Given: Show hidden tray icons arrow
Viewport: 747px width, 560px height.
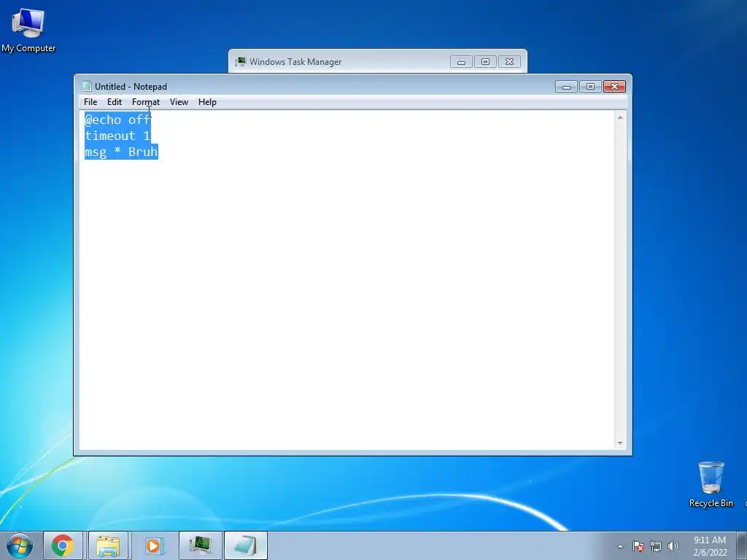Looking at the screenshot, I should click(620, 546).
